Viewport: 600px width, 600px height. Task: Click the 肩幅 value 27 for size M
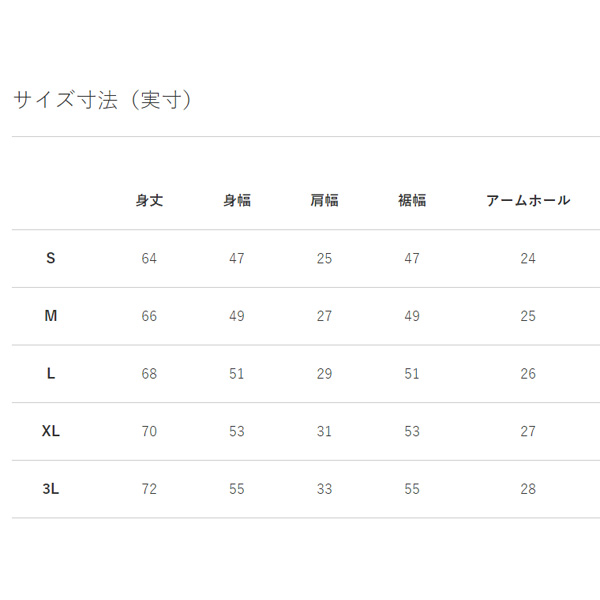click(x=324, y=316)
